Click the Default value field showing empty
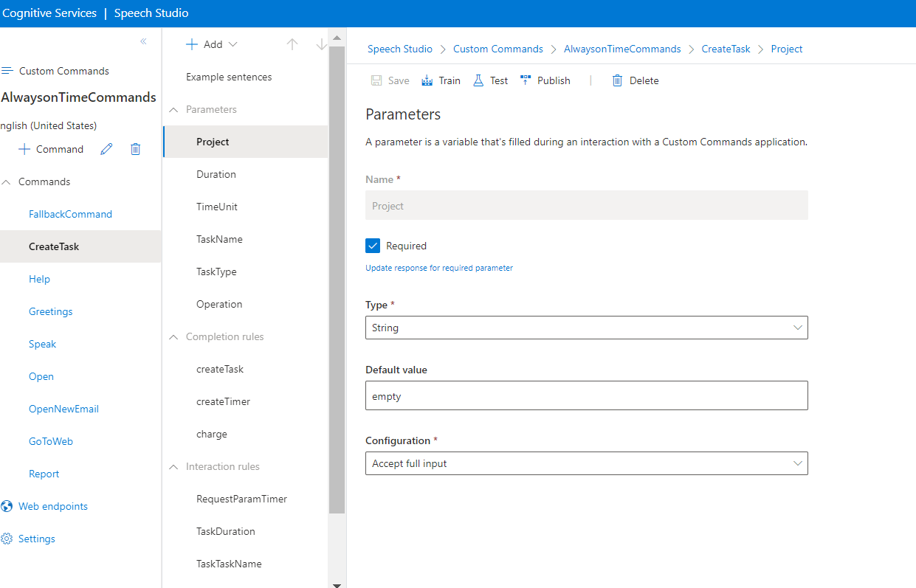Screen dimensions: 916x588 [586, 395]
